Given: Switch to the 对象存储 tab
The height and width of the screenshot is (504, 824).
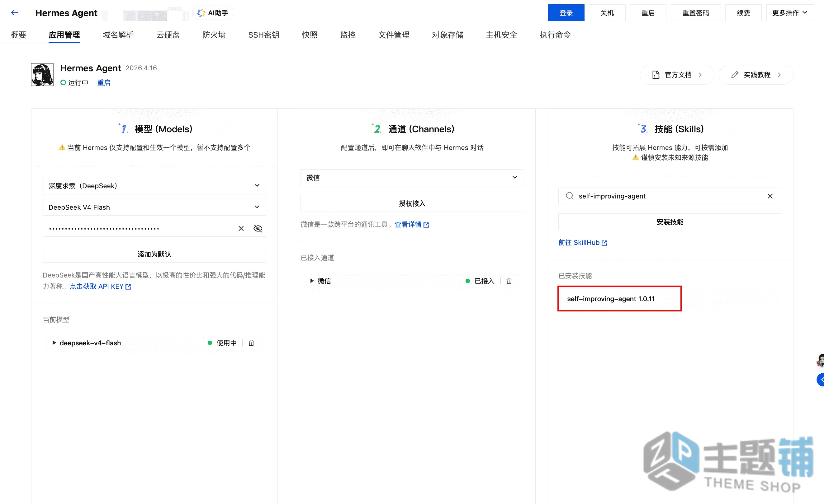Looking at the screenshot, I should pos(448,35).
